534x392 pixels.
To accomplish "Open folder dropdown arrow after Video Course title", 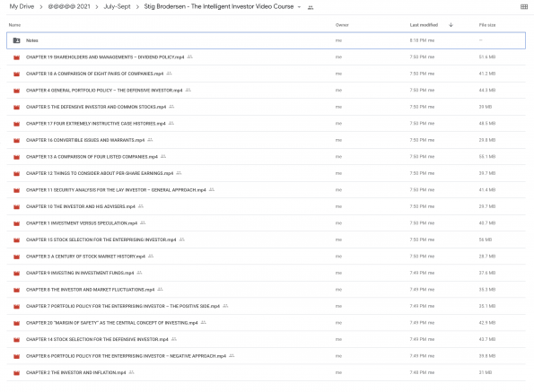I will [299, 7].
